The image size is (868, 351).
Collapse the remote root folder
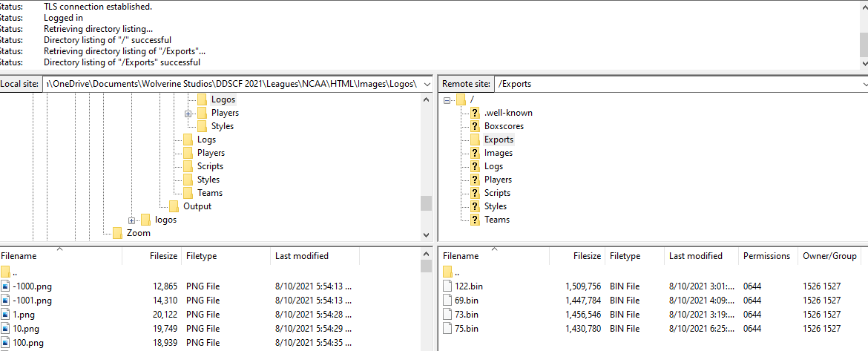(x=447, y=99)
